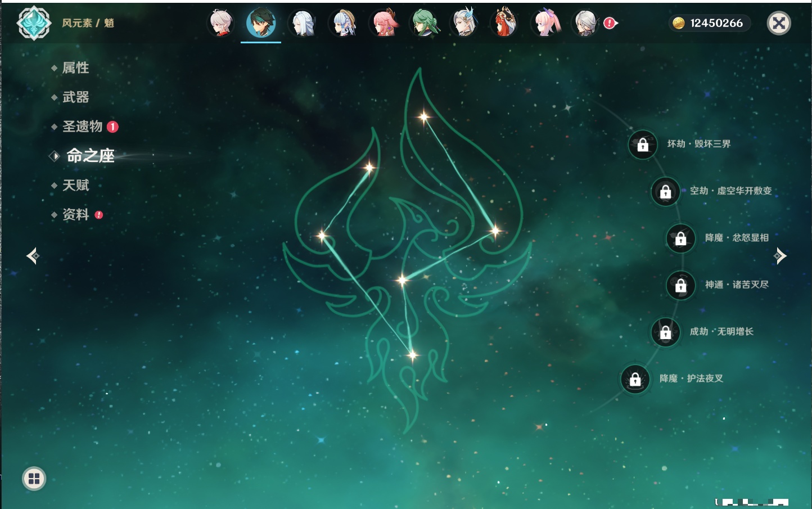Click the 空劫·虚空华开敷变 label
The width and height of the screenshot is (812, 509).
click(731, 191)
